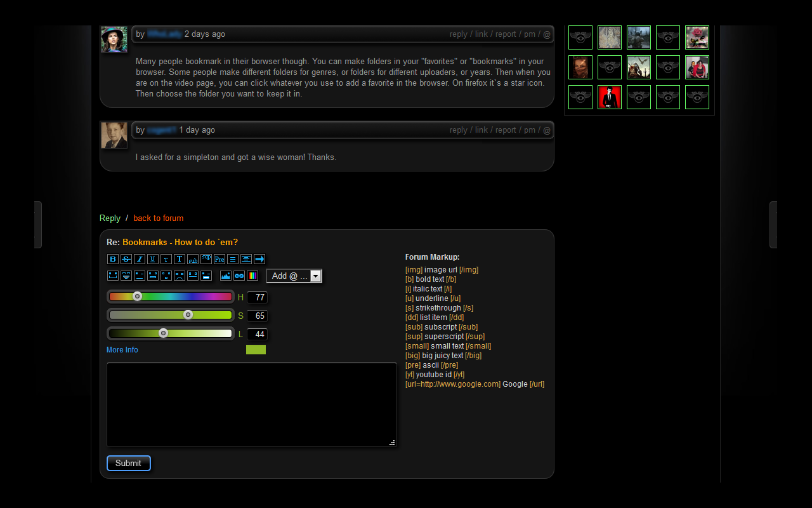
Task: Click inside the reply message text area
Action: pyautogui.click(x=251, y=404)
